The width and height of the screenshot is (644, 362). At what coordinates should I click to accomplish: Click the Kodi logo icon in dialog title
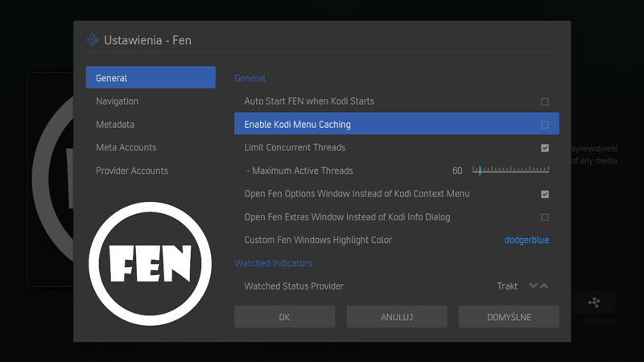[x=93, y=39]
